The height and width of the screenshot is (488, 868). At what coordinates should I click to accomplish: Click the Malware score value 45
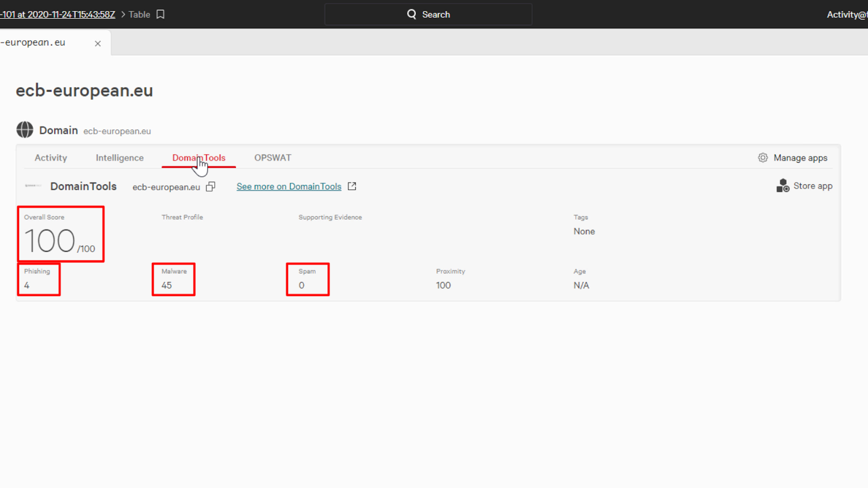(167, 285)
